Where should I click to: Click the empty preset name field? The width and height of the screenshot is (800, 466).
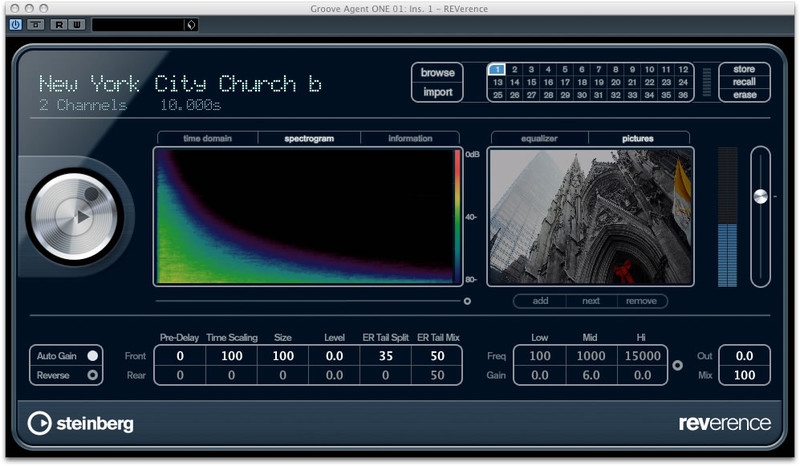pos(138,24)
